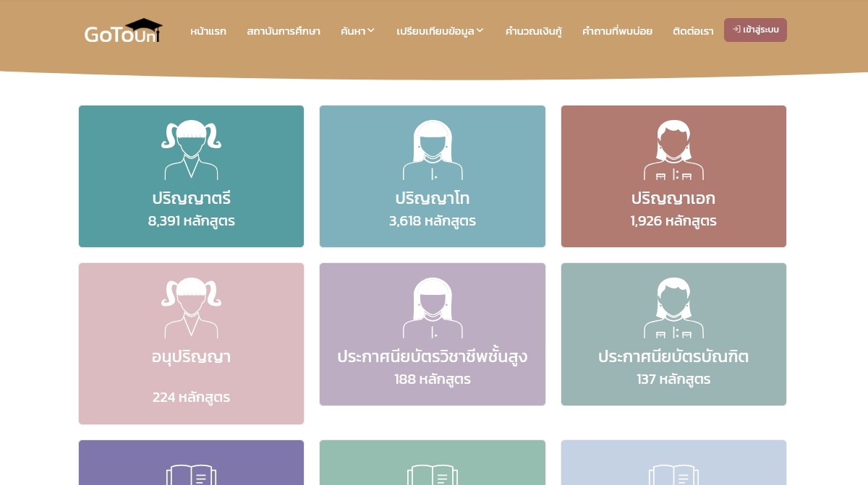Screen dimensions: 868x485
Task: Click the pigtail girl icon for ปริญญาตรี
Action: tap(191, 150)
